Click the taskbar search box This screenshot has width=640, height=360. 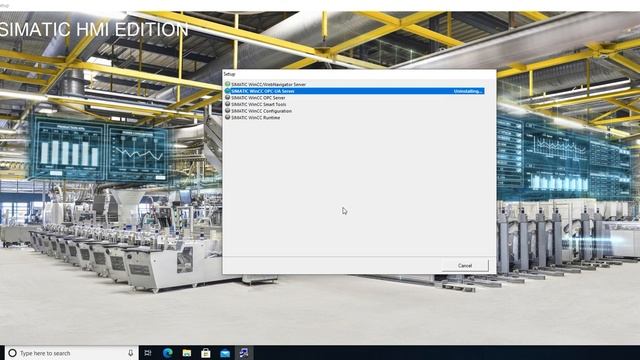pyautogui.click(x=72, y=353)
